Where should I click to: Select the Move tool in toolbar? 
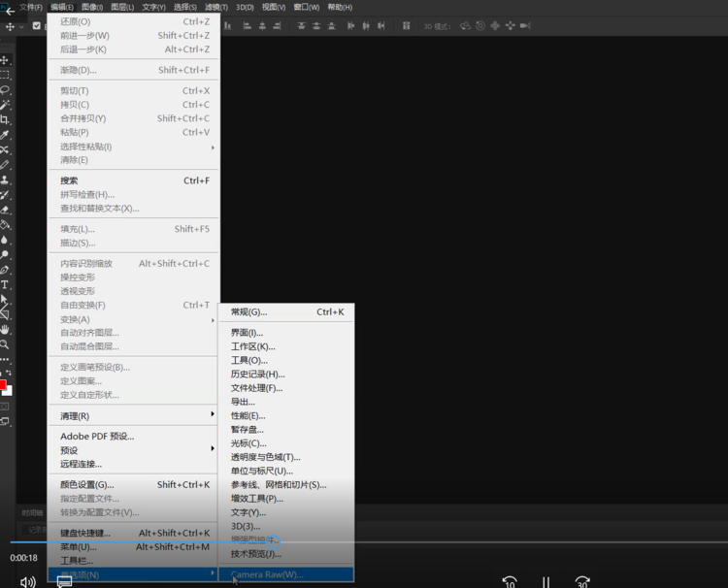(5, 60)
